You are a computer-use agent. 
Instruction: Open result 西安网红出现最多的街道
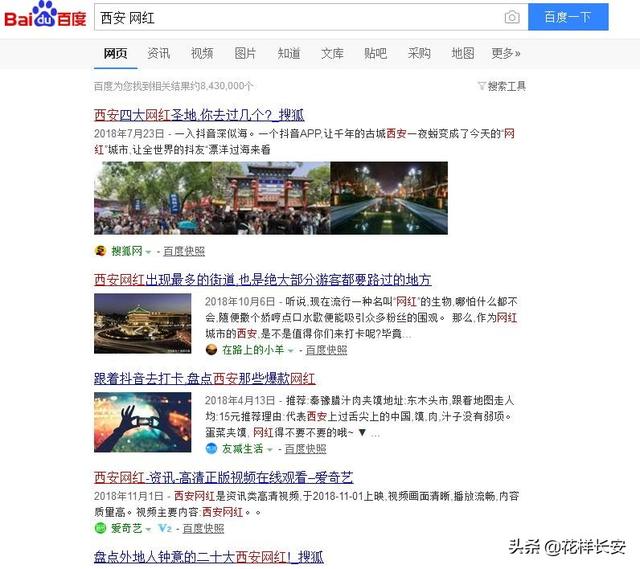point(262,280)
